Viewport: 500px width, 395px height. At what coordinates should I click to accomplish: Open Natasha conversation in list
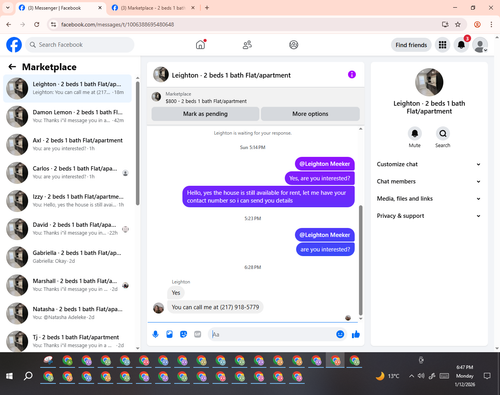tap(68, 313)
